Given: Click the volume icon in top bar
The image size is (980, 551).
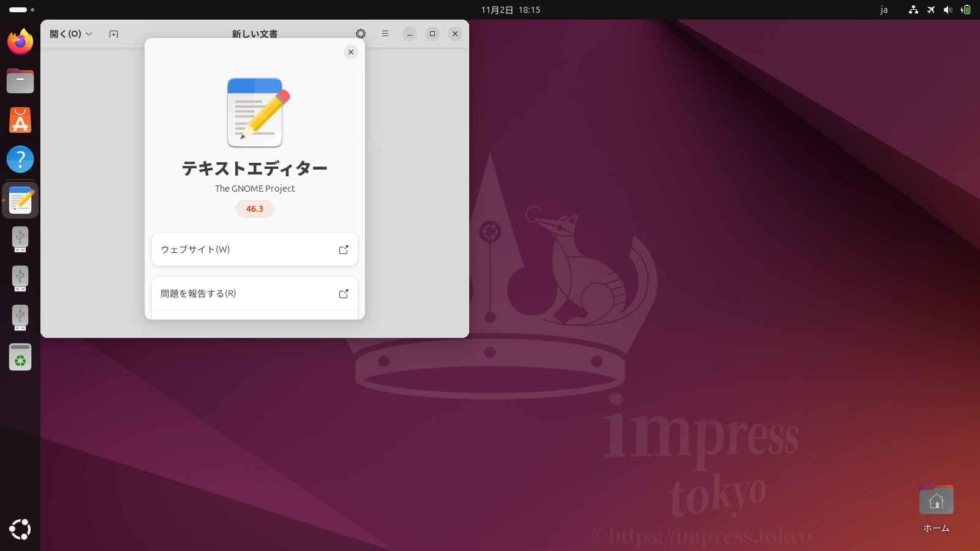Looking at the screenshot, I should click(x=948, y=10).
